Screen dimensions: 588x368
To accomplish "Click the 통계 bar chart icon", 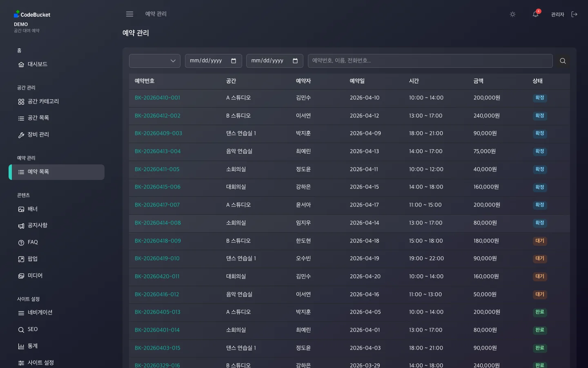I will coord(21,346).
